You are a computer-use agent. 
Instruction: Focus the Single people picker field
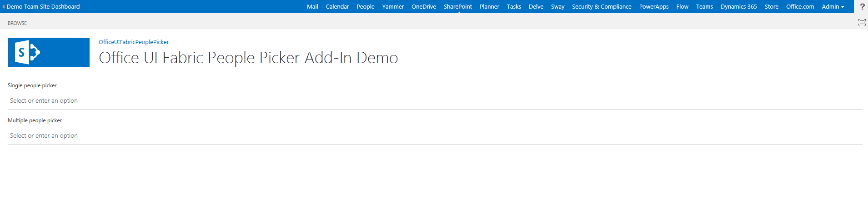[435, 101]
